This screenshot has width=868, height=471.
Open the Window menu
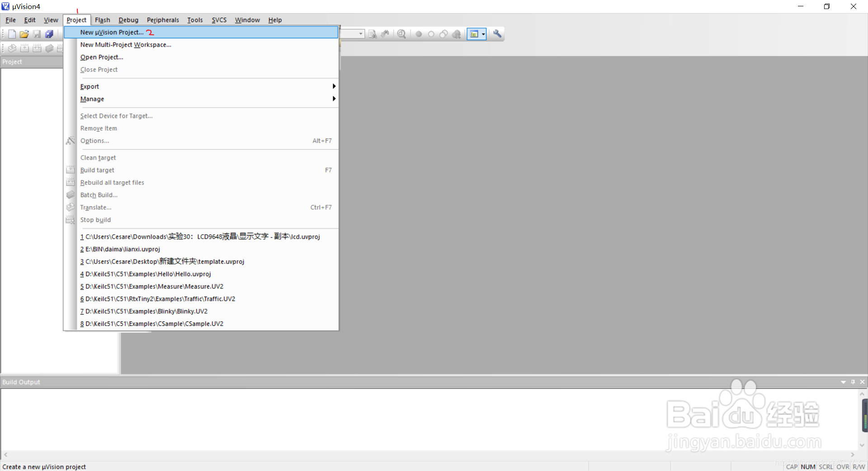point(247,20)
